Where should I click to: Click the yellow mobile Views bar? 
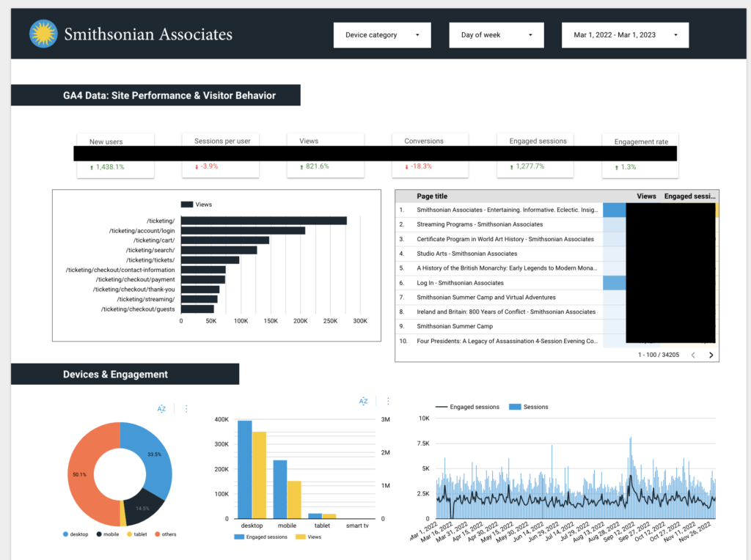click(x=294, y=500)
